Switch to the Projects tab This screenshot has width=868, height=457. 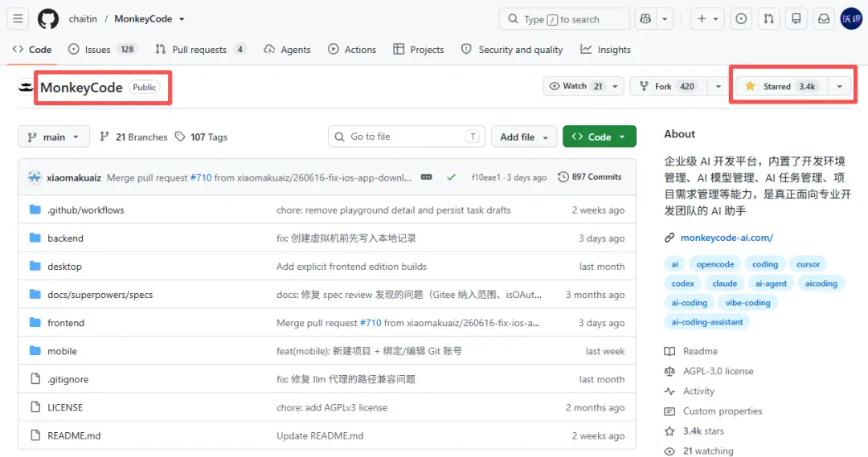click(x=419, y=49)
